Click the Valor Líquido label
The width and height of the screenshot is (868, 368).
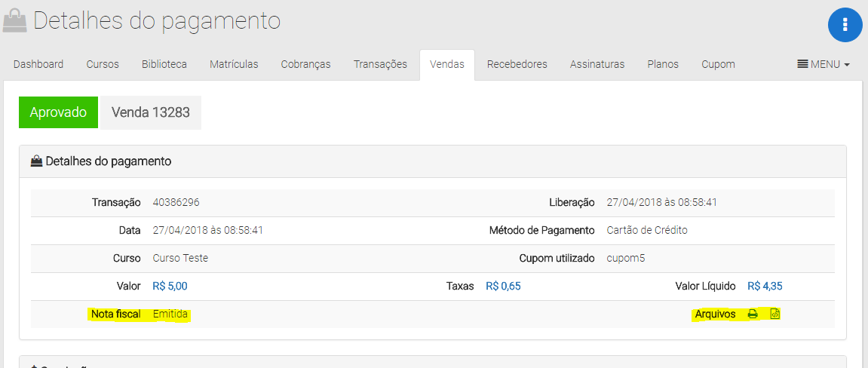pos(705,286)
